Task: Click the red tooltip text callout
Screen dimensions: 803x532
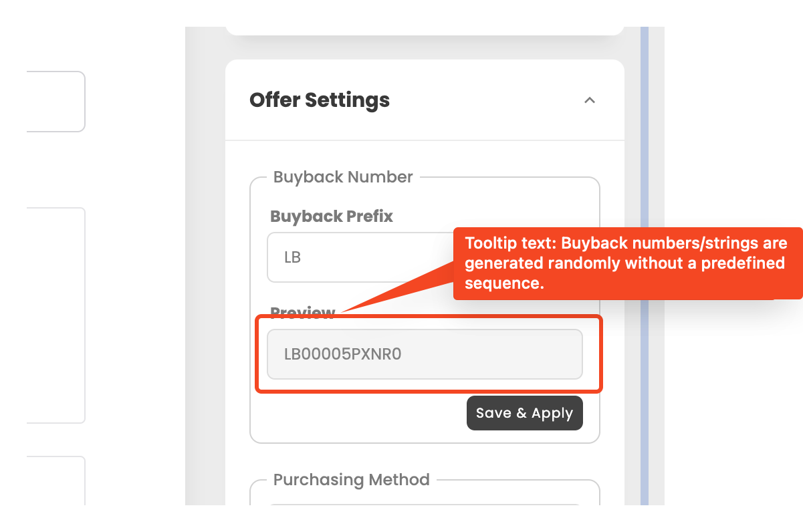Action: click(627, 263)
